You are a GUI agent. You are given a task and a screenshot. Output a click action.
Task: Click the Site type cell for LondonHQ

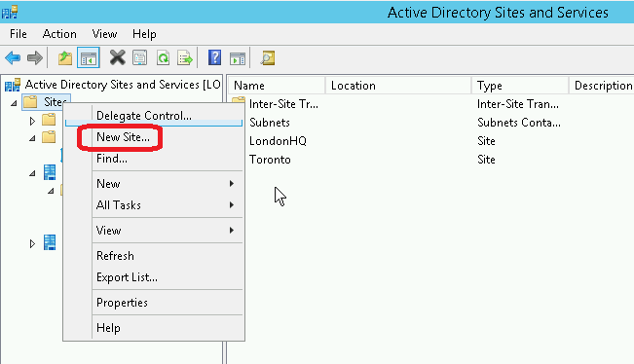point(486,141)
